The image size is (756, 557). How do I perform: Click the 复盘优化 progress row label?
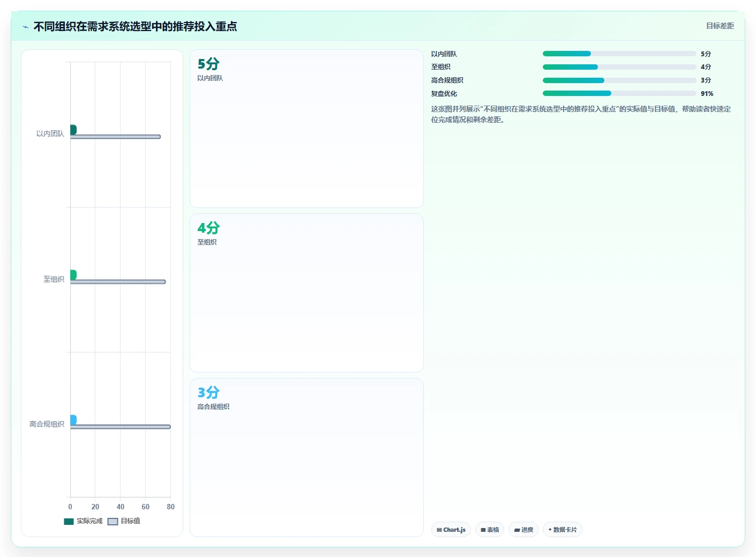tap(444, 94)
